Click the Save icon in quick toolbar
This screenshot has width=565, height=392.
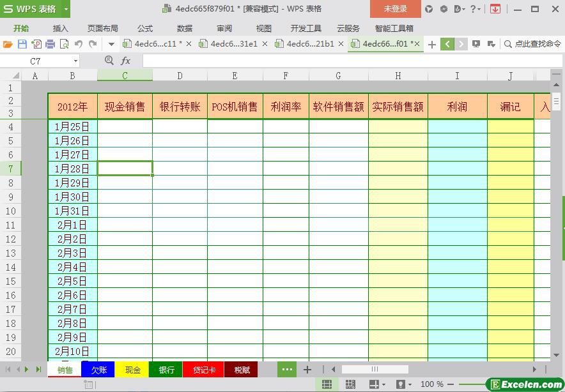pos(22,44)
